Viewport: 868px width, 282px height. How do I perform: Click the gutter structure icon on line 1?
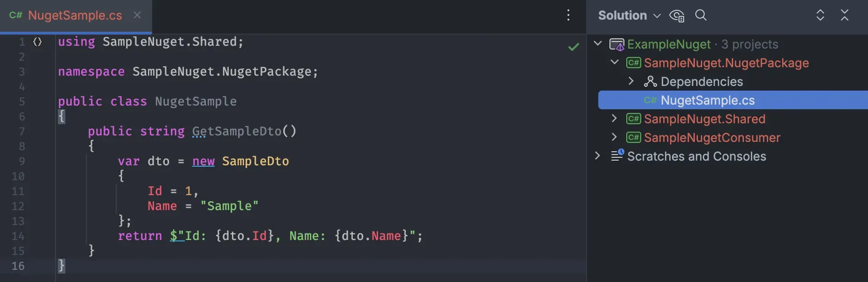click(x=38, y=42)
